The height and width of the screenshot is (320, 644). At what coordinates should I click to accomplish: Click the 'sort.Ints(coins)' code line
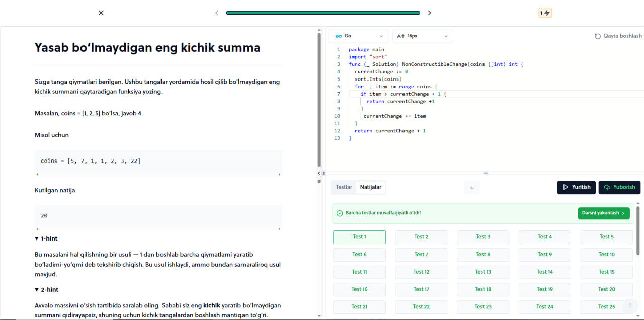click(x=378, y=79)
